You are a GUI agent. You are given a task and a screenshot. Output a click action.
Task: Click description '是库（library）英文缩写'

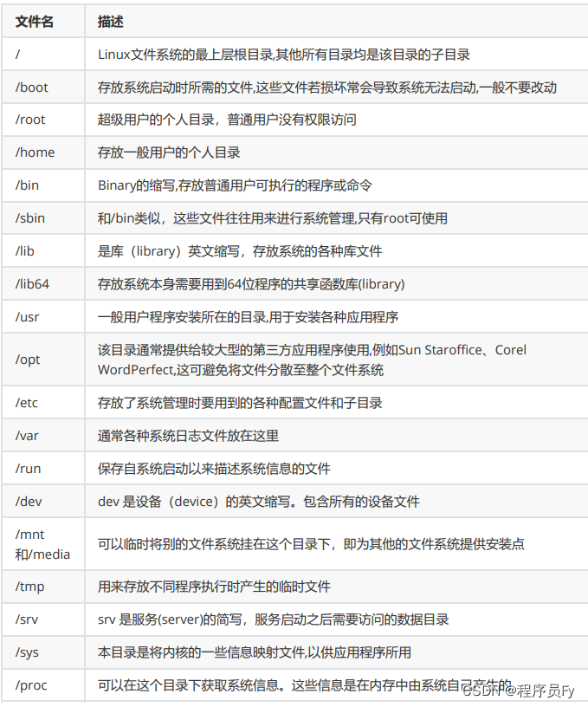pyautogui.click(x=240, y=251)
